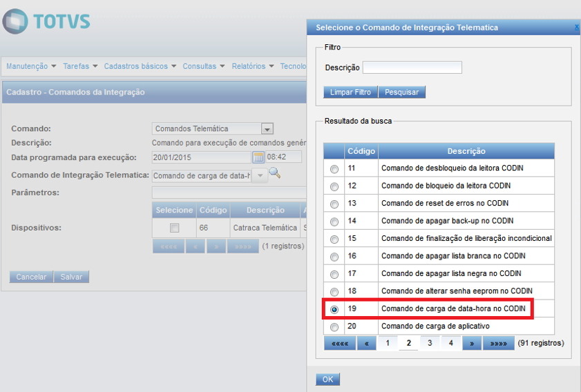
Task: Click the magnifier search icon beside Comando de Integração
Action: [274, 173]
